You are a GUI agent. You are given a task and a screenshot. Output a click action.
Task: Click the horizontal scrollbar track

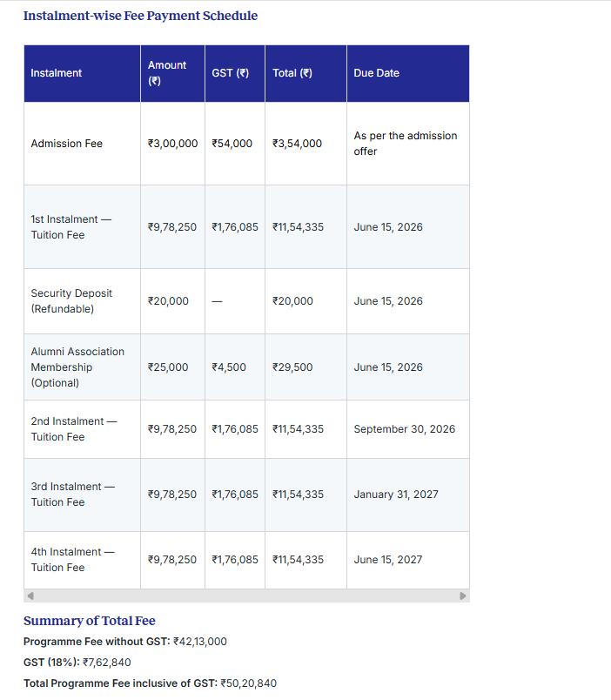[246, 596]
